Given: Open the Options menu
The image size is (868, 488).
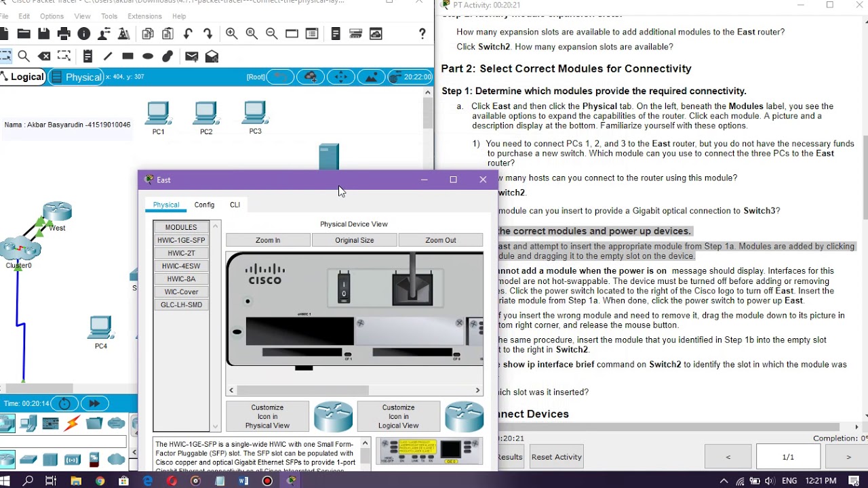Looking at the screenshot, I should click(52, 16).
